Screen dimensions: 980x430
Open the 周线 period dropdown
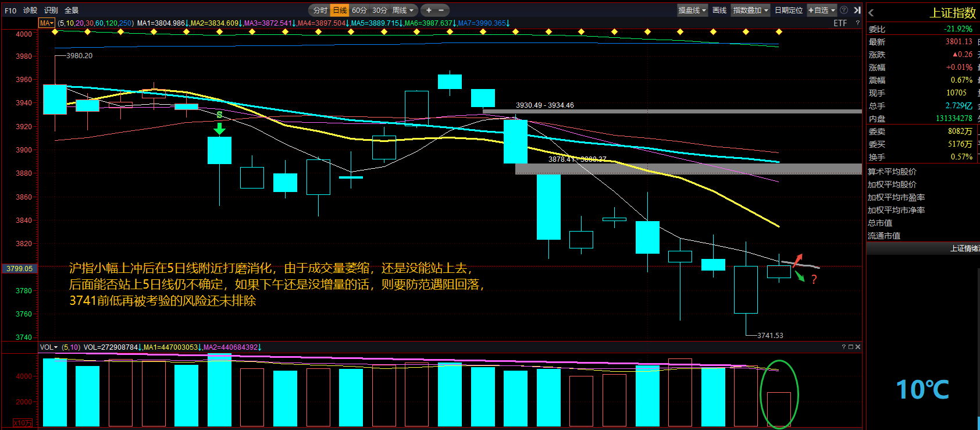pos(403,10)
